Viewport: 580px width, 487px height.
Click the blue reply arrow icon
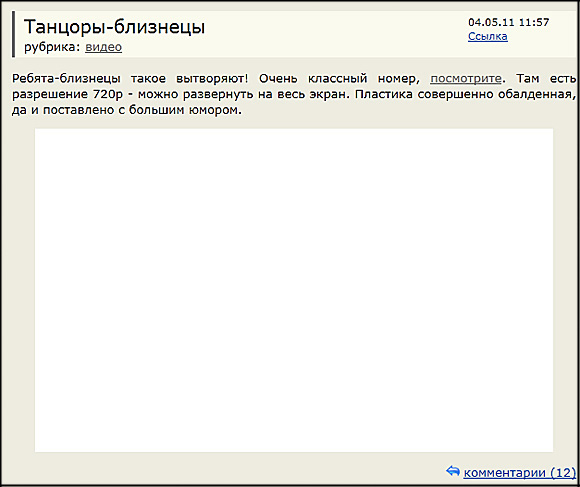tap(453, 471)
